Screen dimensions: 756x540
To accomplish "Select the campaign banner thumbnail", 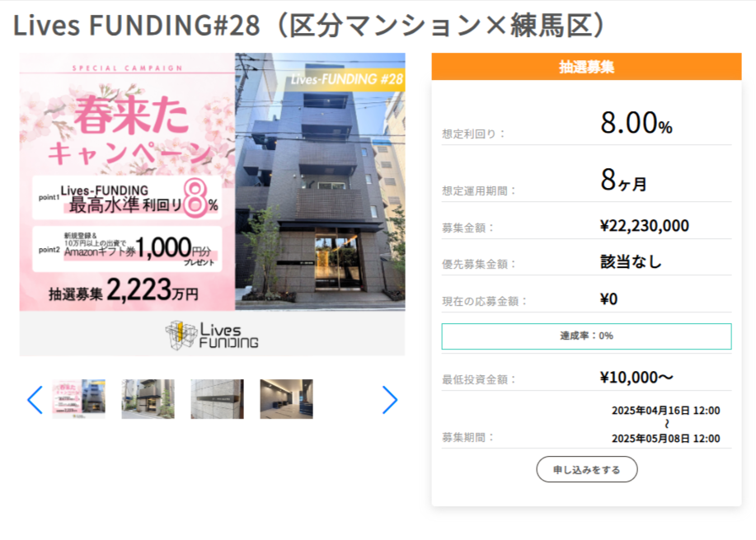I will tap(78, 399).
